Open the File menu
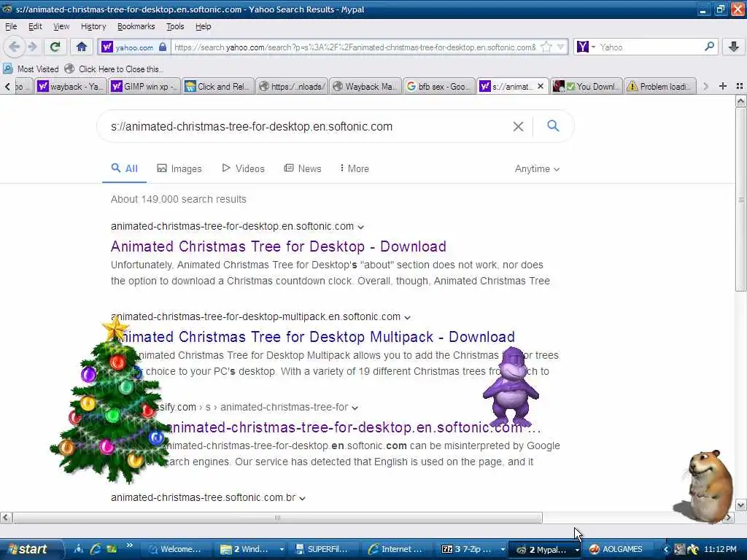 (x=11, y=27)
